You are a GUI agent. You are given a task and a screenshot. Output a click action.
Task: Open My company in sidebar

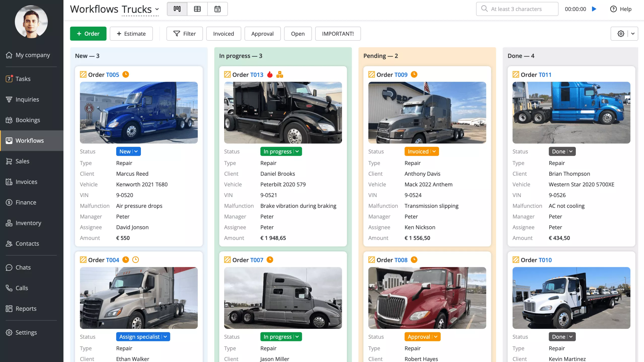coord(32,55)
